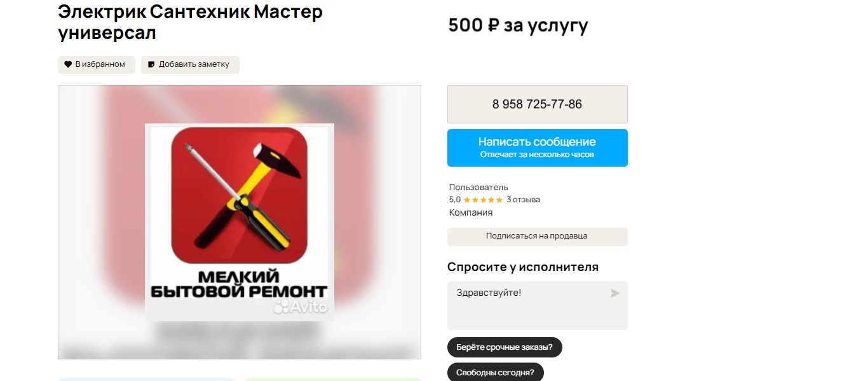Open the Пользователь seller profile link
Viewport: 868px width, 381px height.
tap(478, 187)
